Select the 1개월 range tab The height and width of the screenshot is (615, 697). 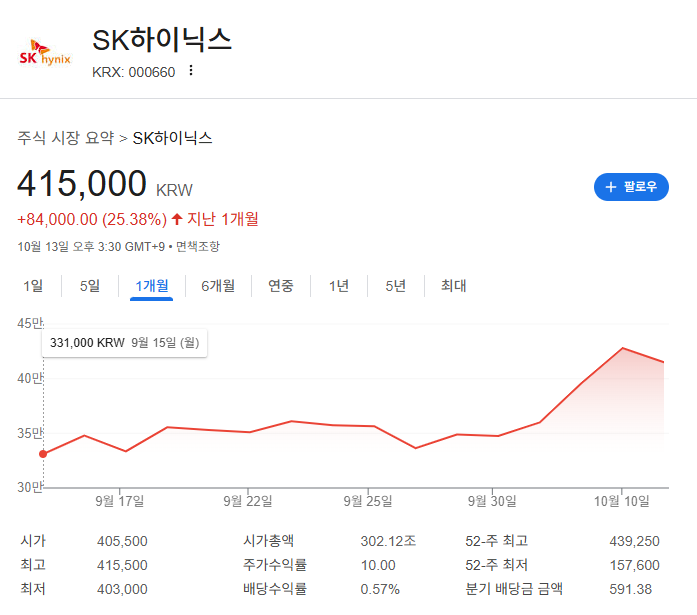pyautogui.click(x=152, y=286)
